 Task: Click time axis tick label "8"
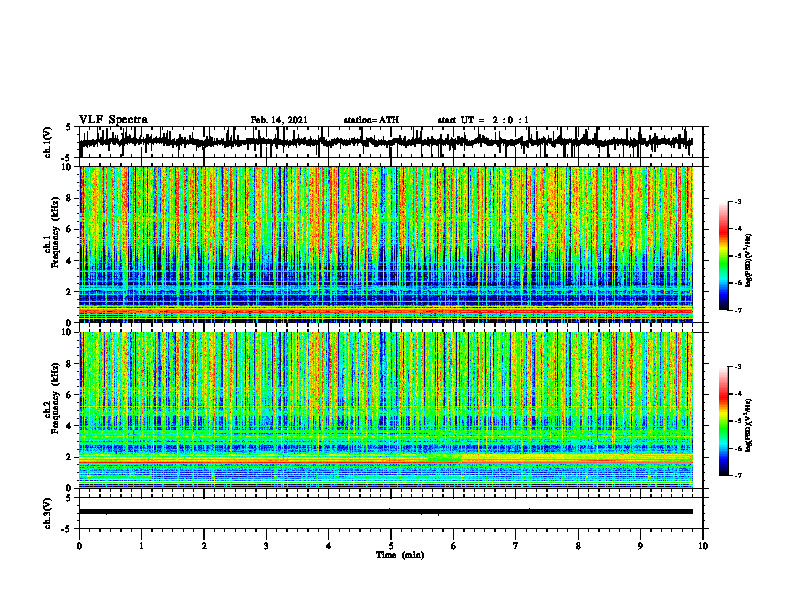tap(578, 546)
